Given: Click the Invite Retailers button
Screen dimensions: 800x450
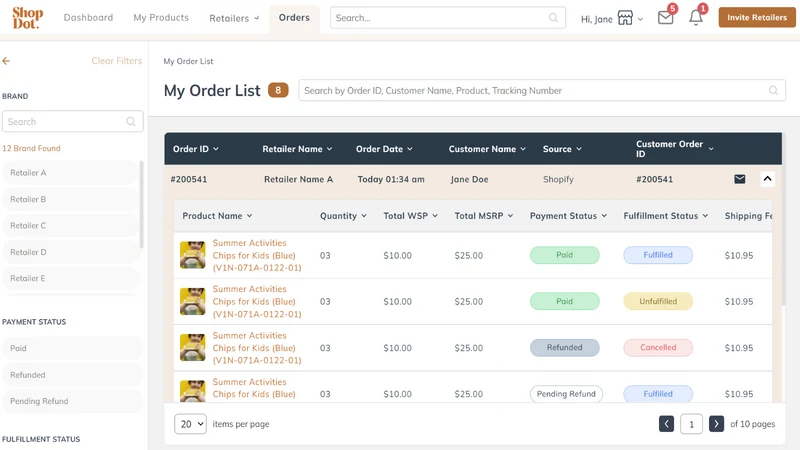Looking at the screenshot, I should (x=757, y=17).
